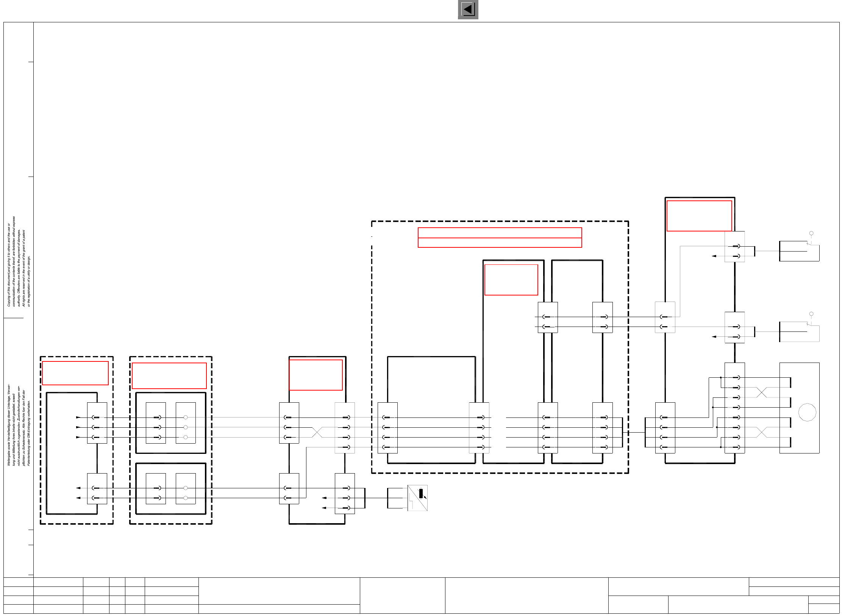Click twisted-pair cross between middle module connectors
This screenshot has width=842, height=616.
(x=317, y=432)
